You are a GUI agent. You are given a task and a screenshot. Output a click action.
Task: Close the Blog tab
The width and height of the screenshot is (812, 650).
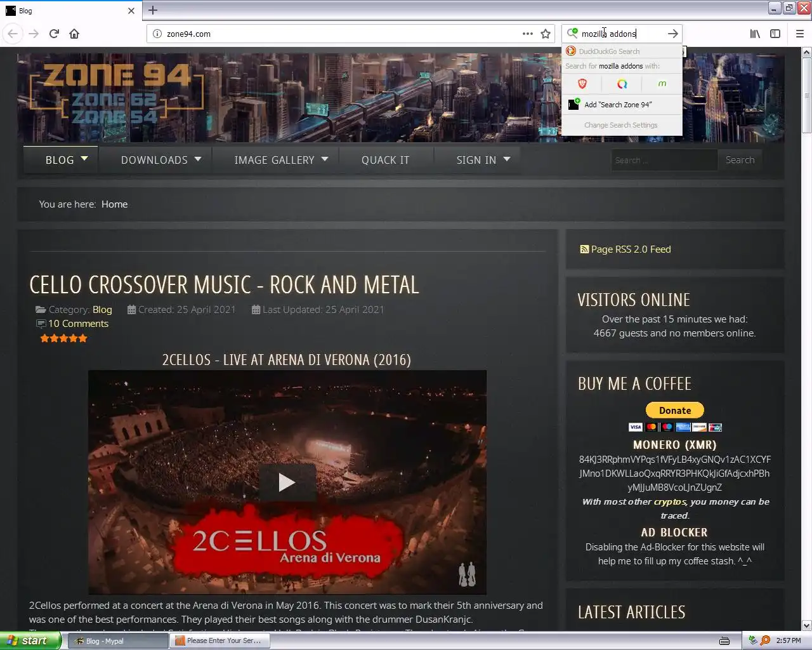(131, 11)
